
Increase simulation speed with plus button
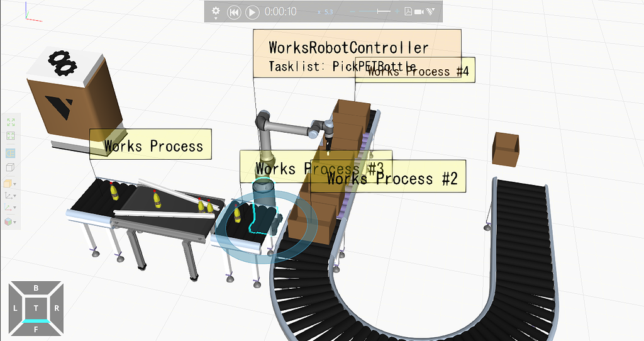click(x=397, y=11)
